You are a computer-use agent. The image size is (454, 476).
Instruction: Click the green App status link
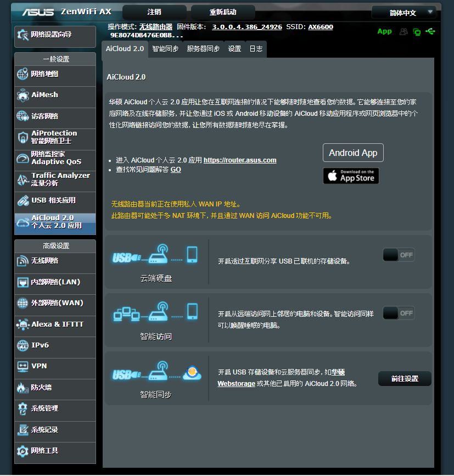[x=384, y=31]
